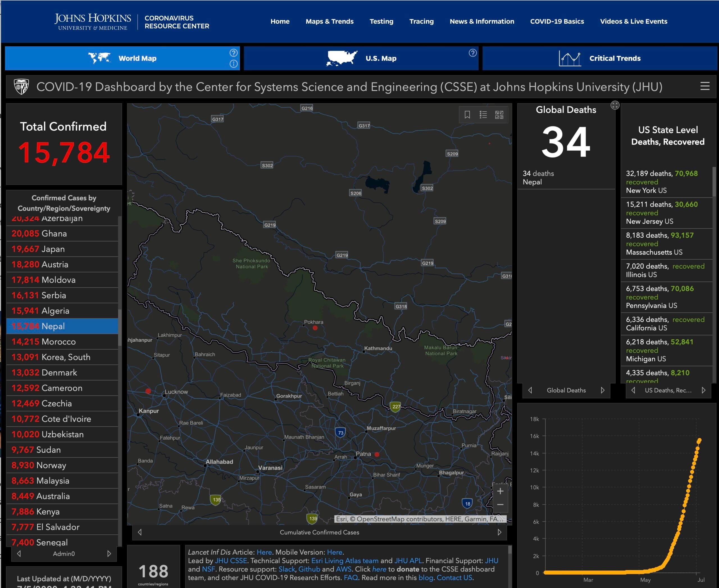Click the map bookmarks icon
Screen dimensions: 719x588
tap(467, 115)
